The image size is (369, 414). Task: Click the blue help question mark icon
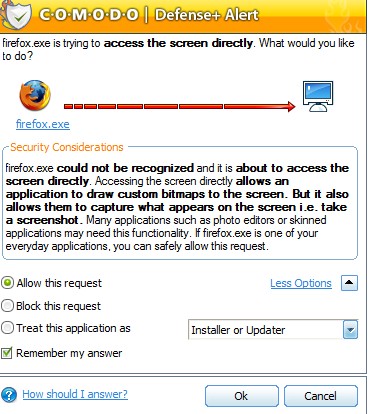pyautogui.click(x=9, y=395)
